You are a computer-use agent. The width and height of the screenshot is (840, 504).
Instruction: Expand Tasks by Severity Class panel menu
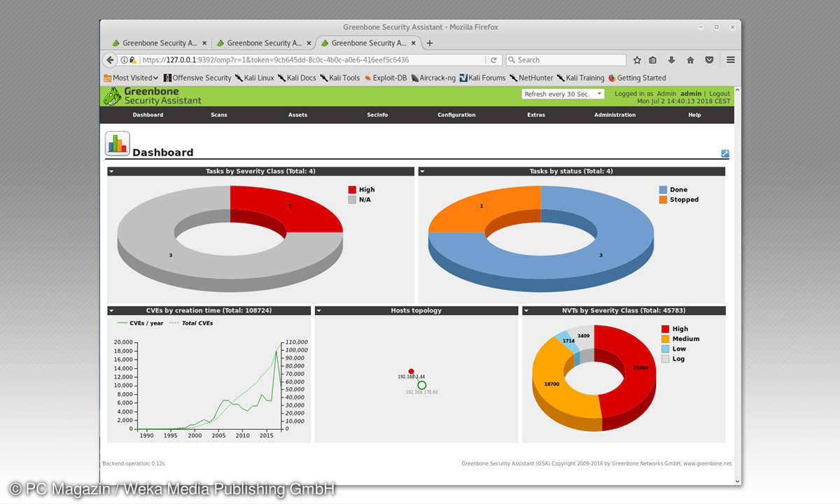coord(111,171)
